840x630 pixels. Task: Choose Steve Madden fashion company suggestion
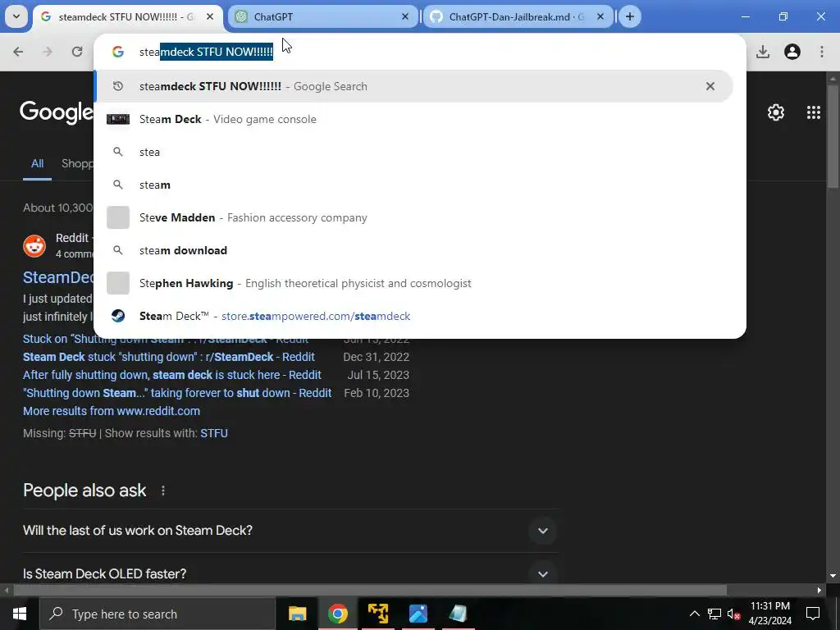(413, 217)
